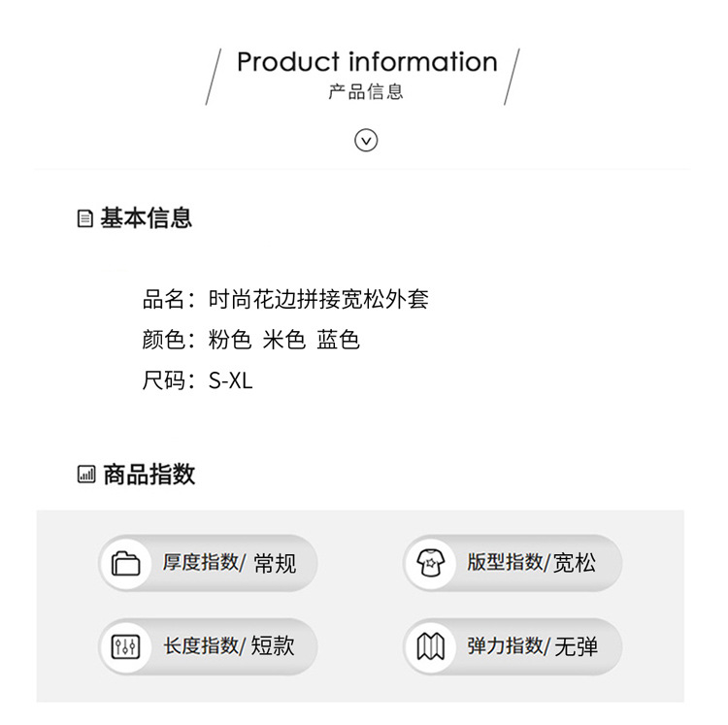This screenshot has width=728, height=725.
Task: Click the sliders icon for 长度指数
Action: [125, 646]
